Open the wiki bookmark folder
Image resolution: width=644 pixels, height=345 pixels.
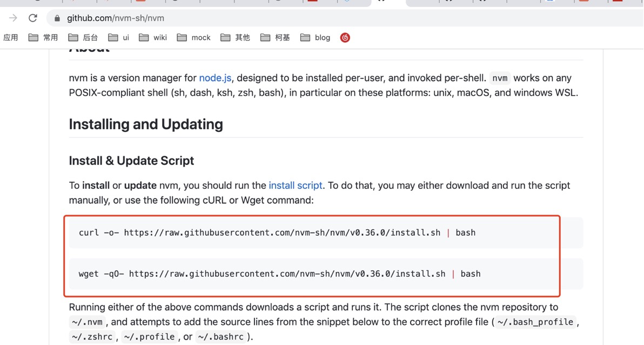click(x=153, y=37)
